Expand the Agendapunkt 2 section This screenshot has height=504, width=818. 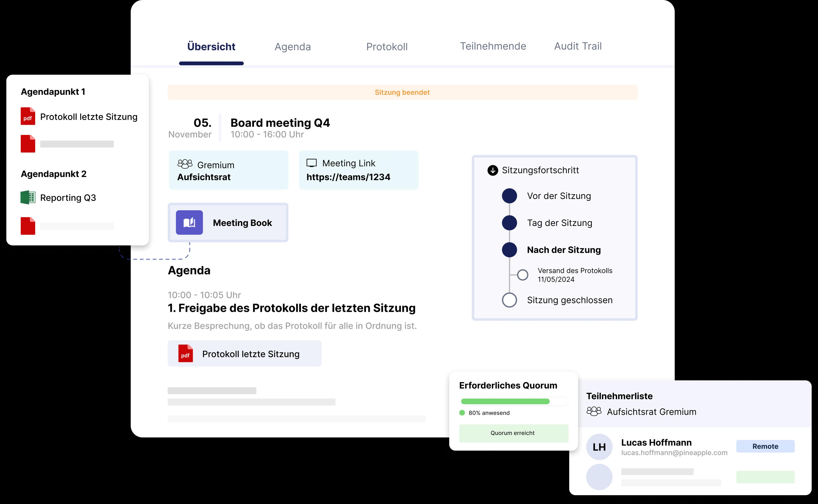53,174
